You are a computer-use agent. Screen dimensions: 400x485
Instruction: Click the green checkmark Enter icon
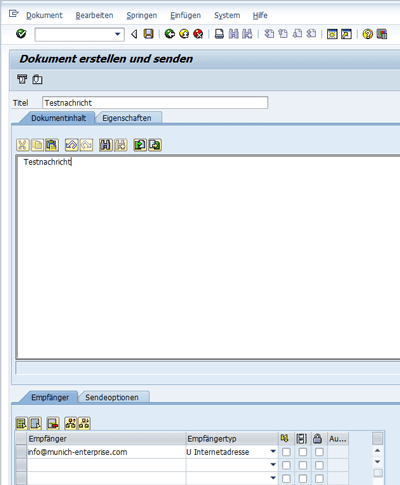point(21,34)
